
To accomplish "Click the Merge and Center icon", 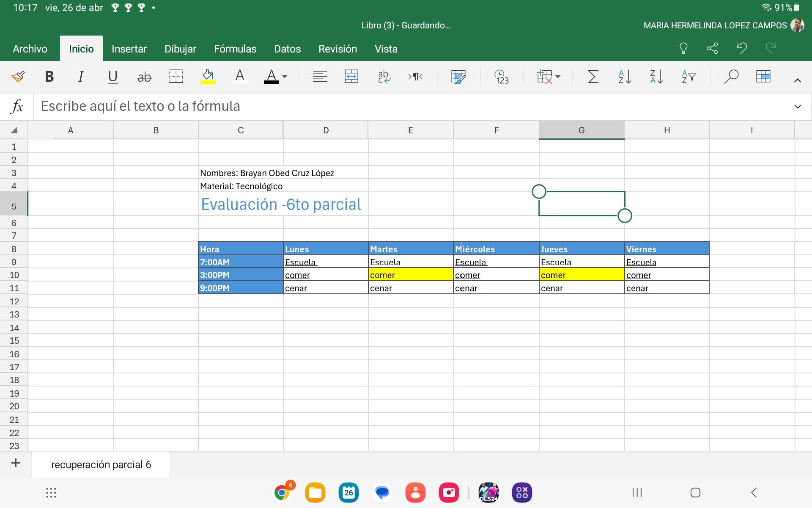I will pos(351,77).
